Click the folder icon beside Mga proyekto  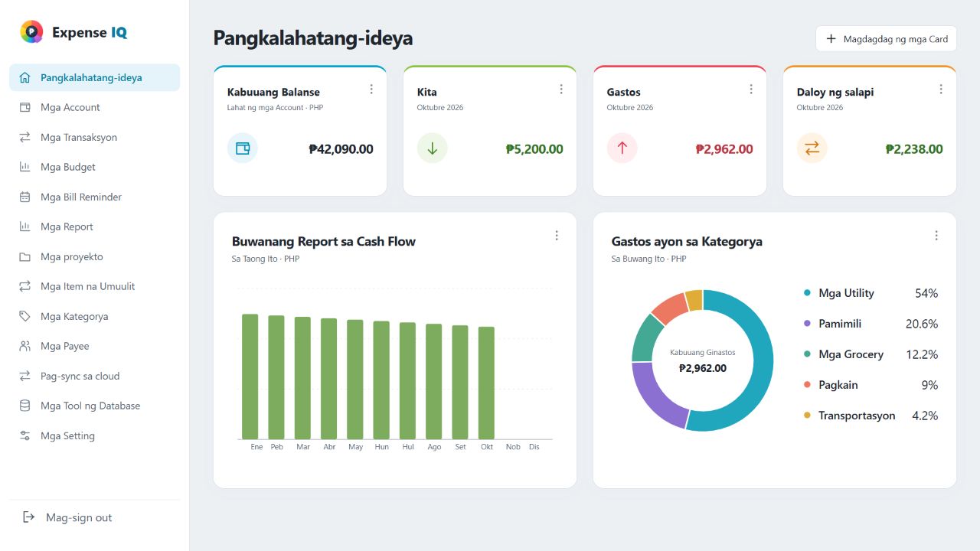click(24, 256)
